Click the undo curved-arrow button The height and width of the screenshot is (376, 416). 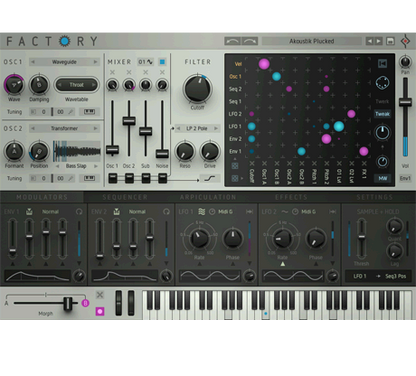tap(232, 41)
